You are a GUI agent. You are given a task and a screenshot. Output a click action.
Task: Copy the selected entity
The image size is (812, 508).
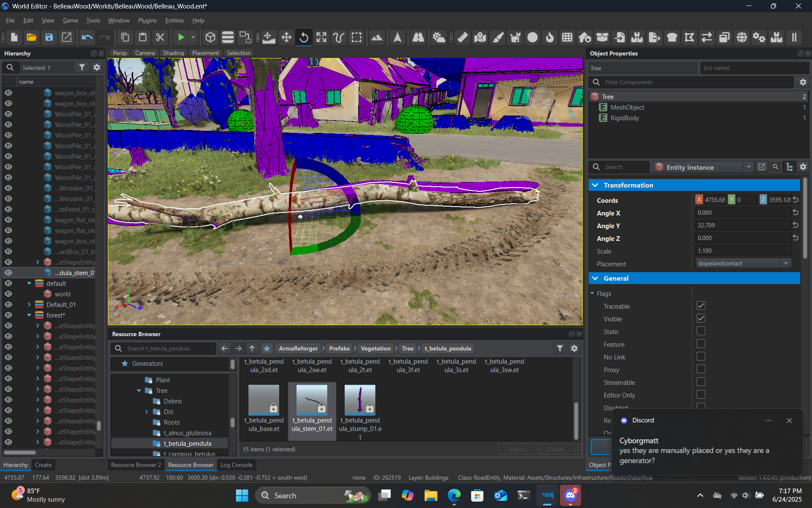click(125, 37)
